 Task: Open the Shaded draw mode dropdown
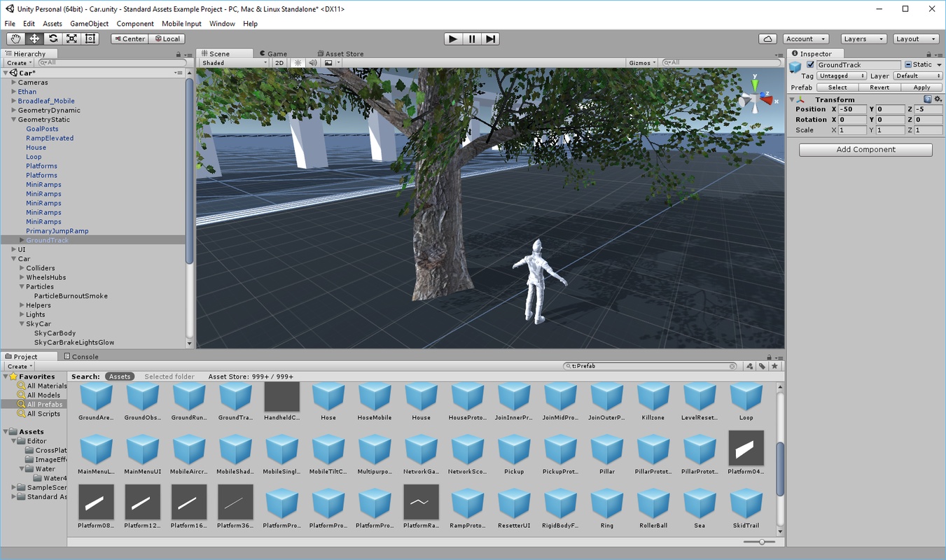[x=235, y=63]
